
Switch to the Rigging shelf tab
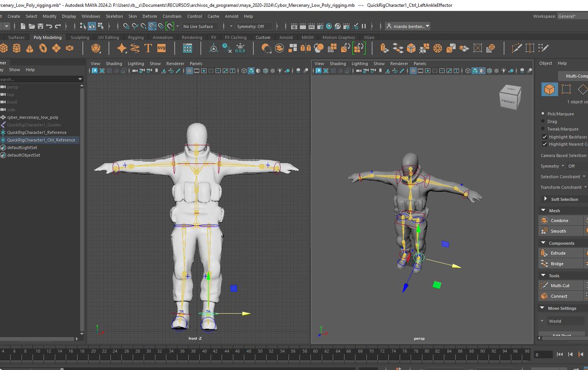coord(136,37)
